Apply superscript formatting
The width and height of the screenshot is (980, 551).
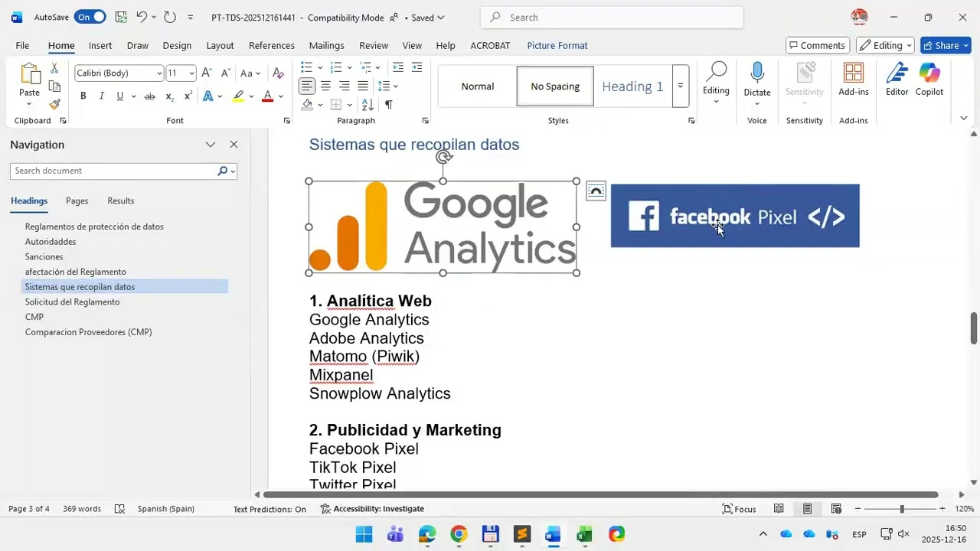188,96
